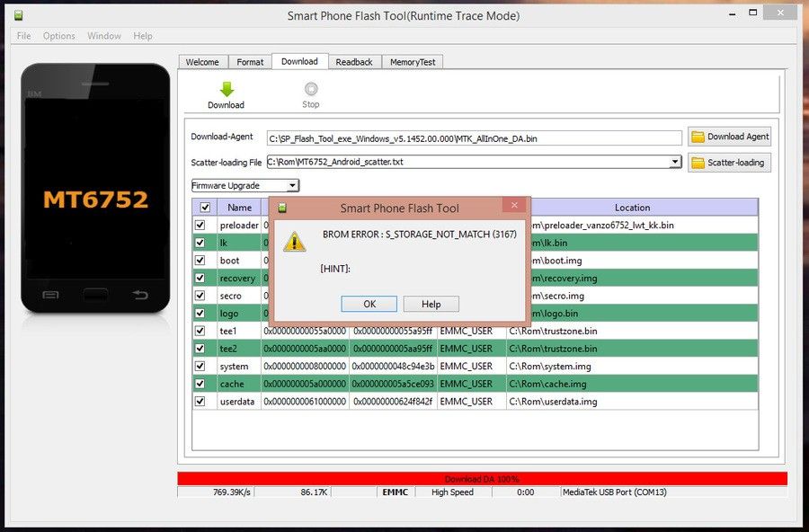Viewport: 809px width, 532px height.
Task: Close the BROM error dialog with X
Action: tap(514, 205)
